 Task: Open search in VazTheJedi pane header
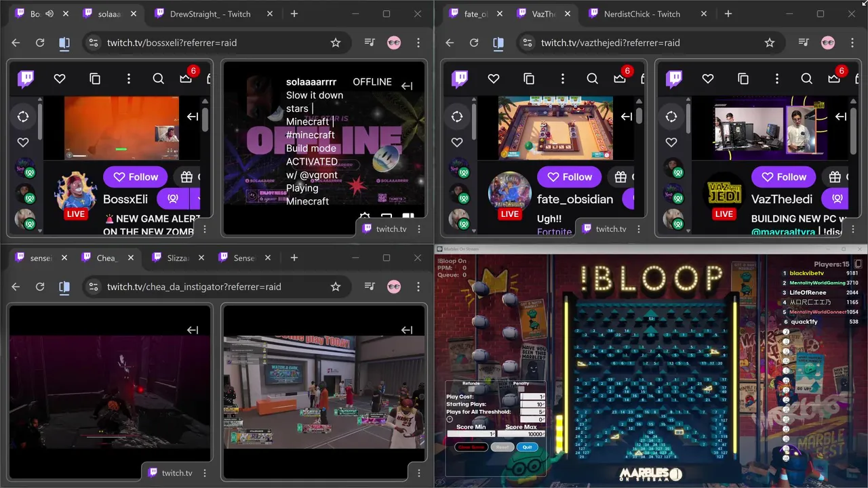(806, 79)
